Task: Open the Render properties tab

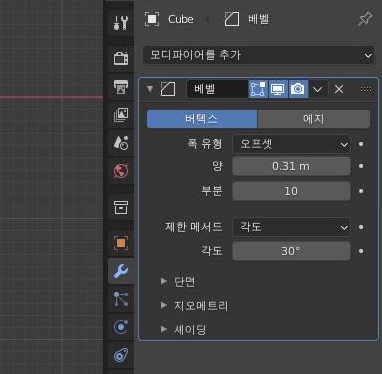Action: click(x=121, y=58)
